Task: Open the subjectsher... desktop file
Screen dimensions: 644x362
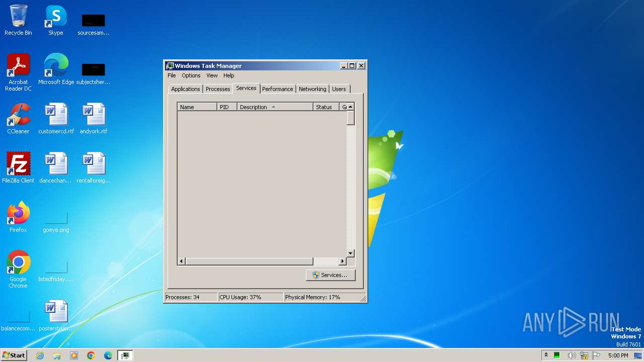Action: coord(93,73)
